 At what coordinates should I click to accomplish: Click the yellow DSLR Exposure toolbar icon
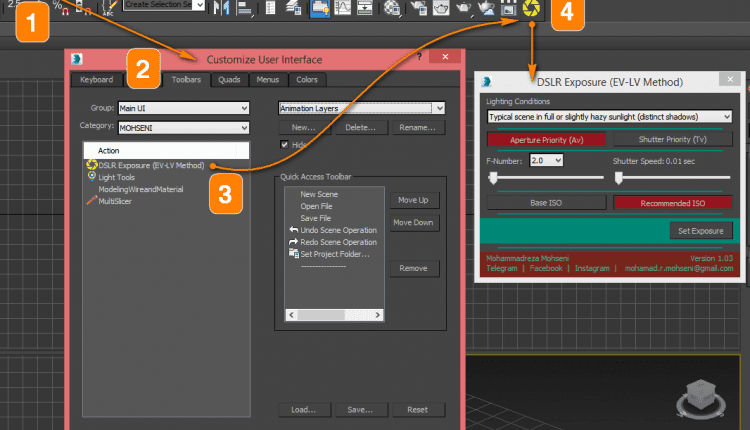531,8
